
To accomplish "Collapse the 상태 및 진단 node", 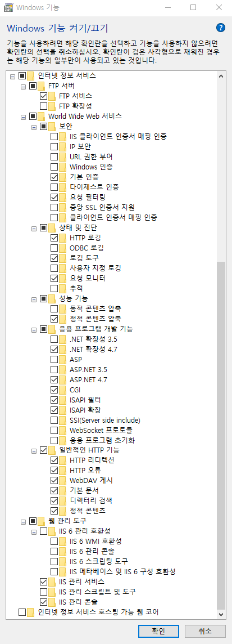I will [34, 228].
